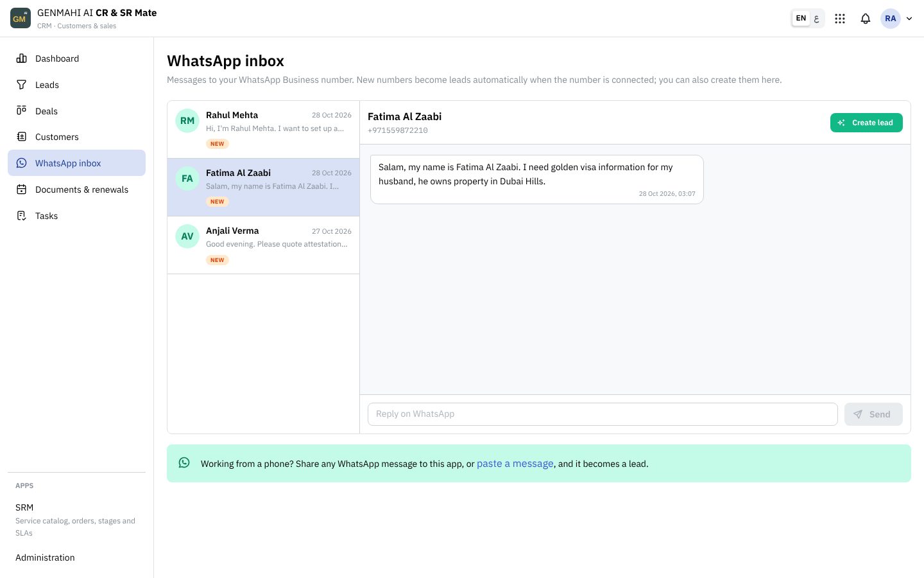Click phone number +971559872210
Image resolution: width=924 pixels, height=578 pixels.
398,130
